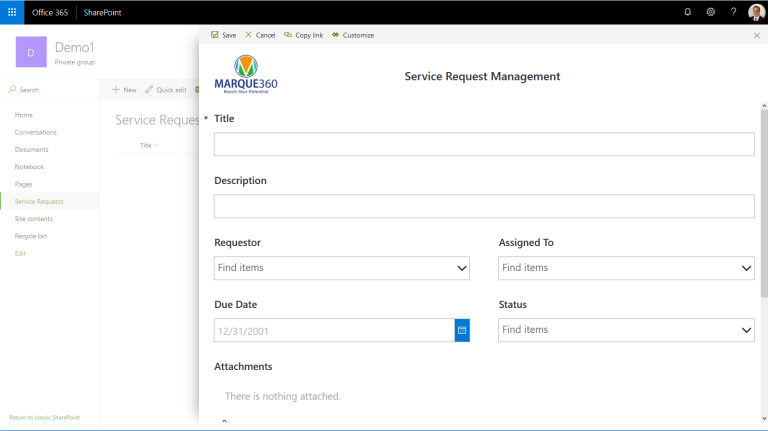
Task: Click New in list command bar
Action: click(124, 90)
